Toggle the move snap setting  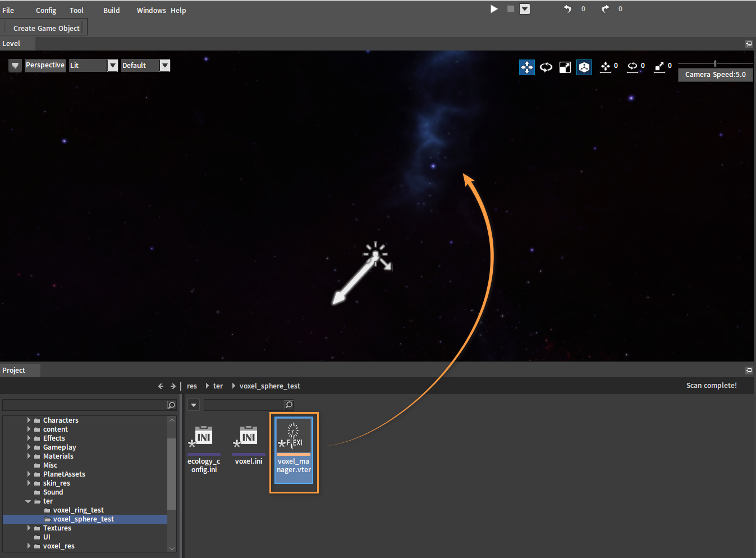pyautogui.click(x=606, y=67)
